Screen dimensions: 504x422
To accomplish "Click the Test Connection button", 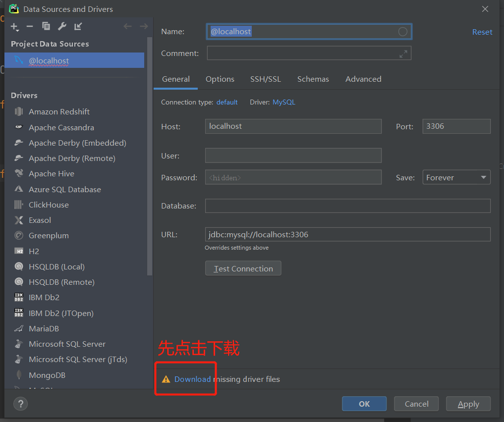I will [243, 268].
